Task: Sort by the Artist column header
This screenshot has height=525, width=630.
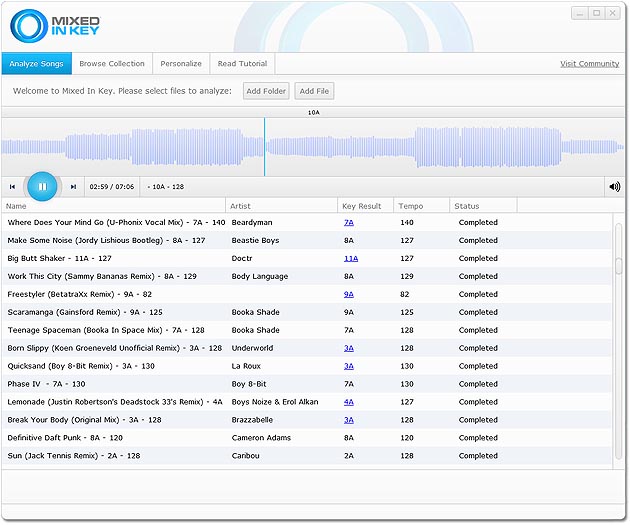Action: tap(281, 206)
